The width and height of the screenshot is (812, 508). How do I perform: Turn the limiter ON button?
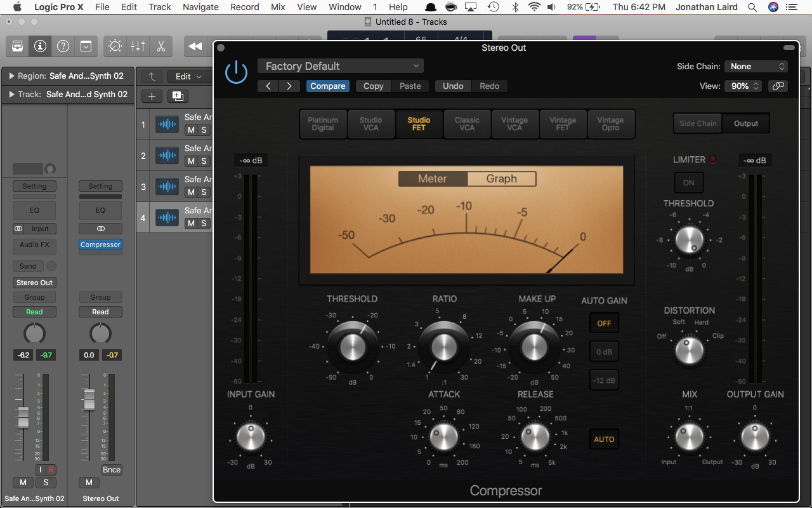pos(688,182)
